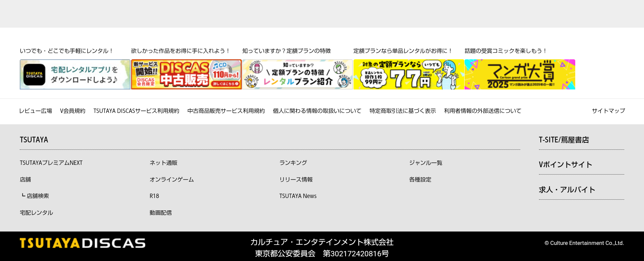Click the 求人・アルバイト link
The height and width of the screenshot is (261, 644).
point(567,190)
